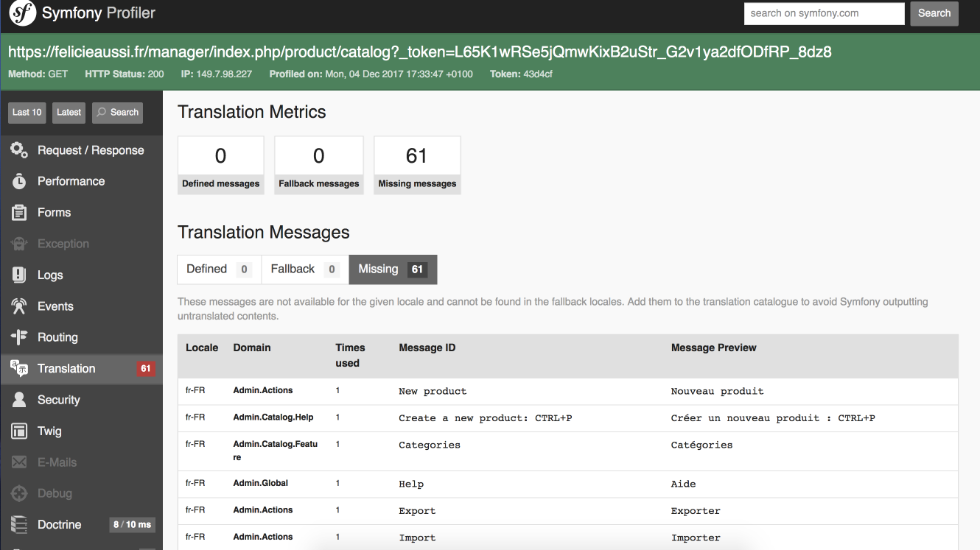Click the Forms clipboard icon
Viewport: 980px width, 550px height.
click(x=19, y=213)
